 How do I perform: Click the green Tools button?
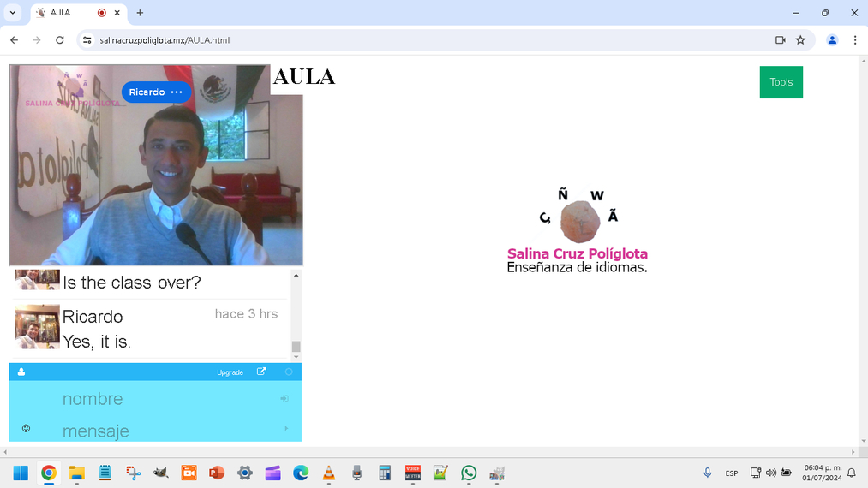pyautogui.click(x=781, y=82)
